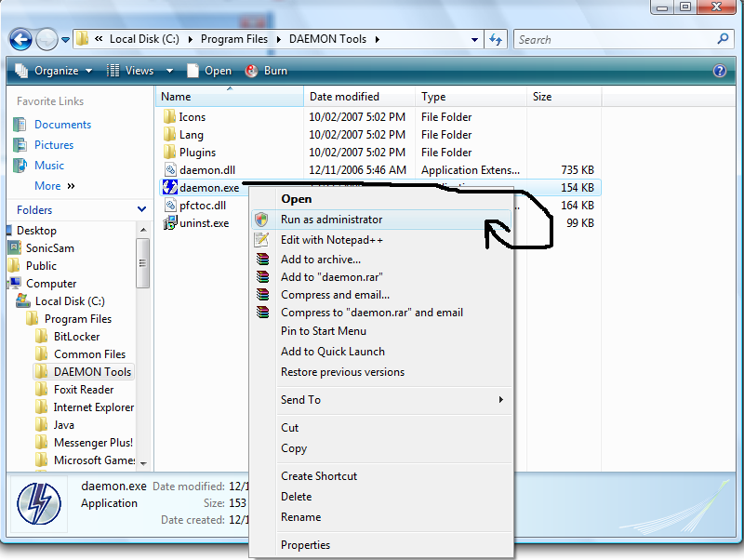
Task: Choose Edit with Notepad++
Action: [381, 240]
